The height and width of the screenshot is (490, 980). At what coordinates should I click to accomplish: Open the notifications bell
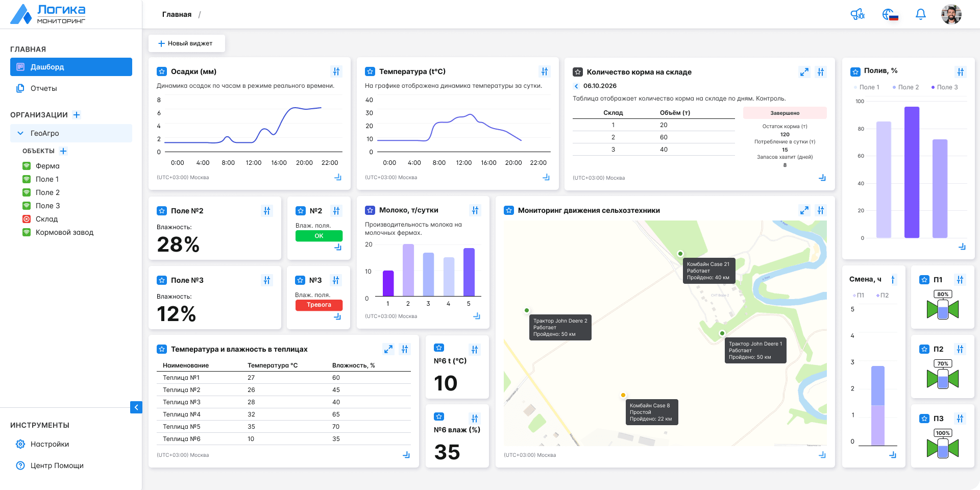(x=921, y=14)
